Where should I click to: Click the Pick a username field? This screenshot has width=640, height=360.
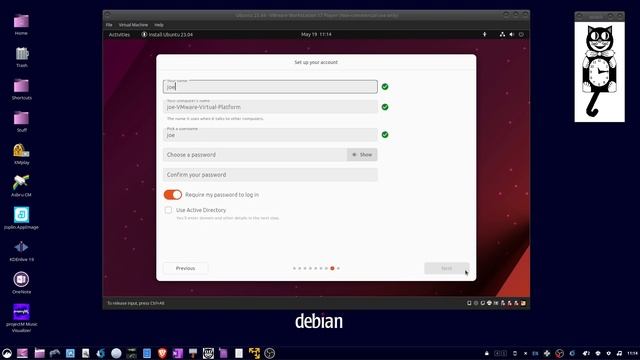coord(270,134)
